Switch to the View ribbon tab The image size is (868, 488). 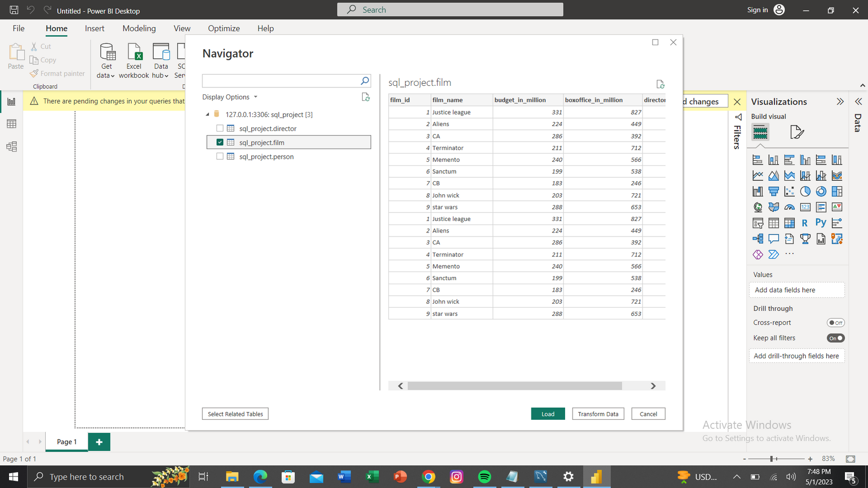pyautogui.click(x=182, y=28)
